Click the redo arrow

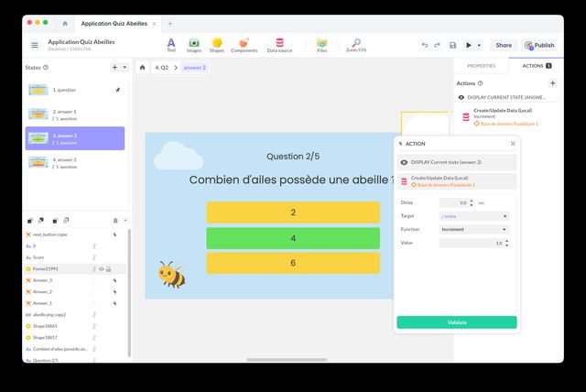click(437, 45)
